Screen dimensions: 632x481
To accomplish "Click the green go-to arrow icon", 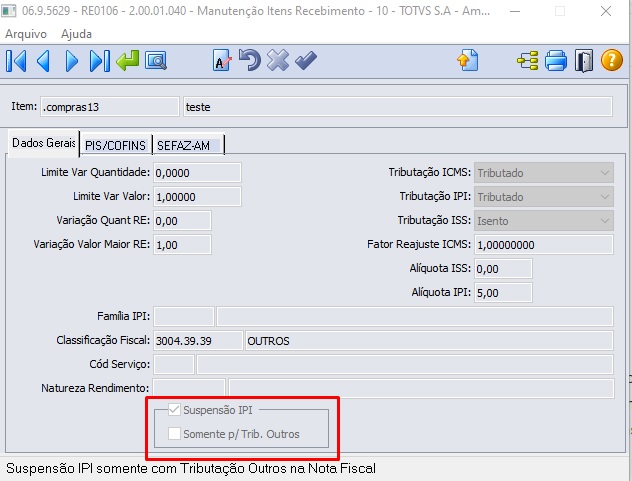I will [127, 60].
